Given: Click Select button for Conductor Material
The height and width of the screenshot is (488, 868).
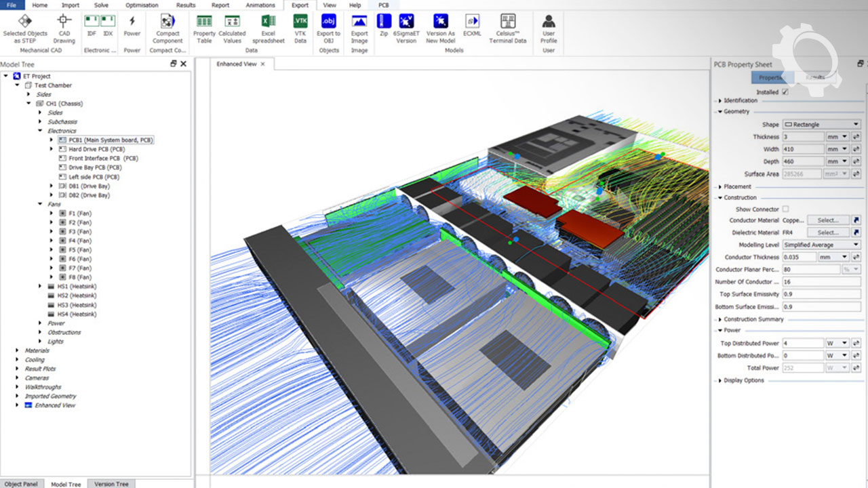Looking at the screenshot, I should [x=828, y=220].
